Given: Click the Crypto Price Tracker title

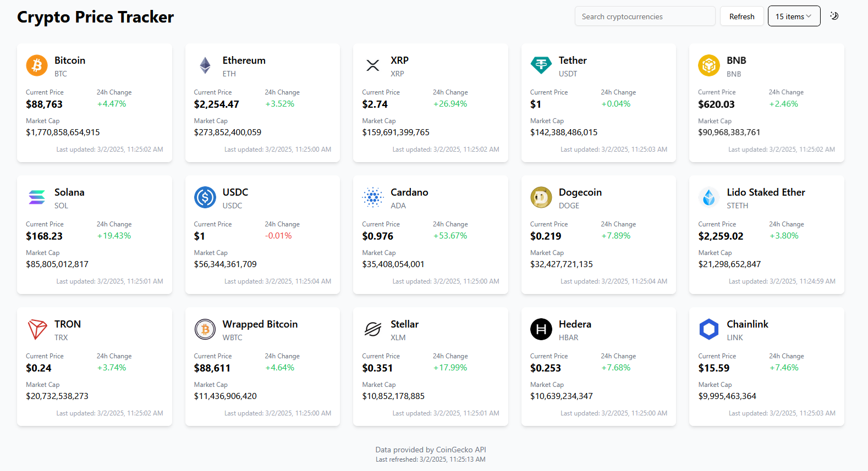Looking at the screenshot, I should point(95,17).
